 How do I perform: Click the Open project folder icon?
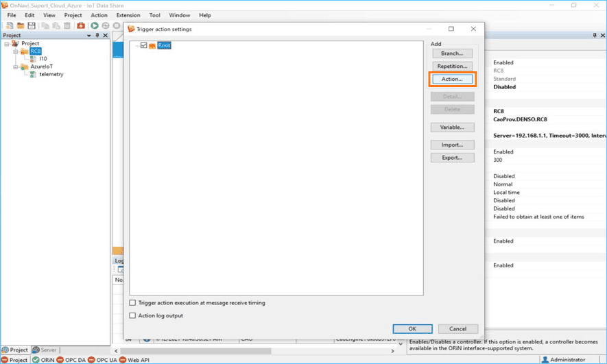pos(21,25)
